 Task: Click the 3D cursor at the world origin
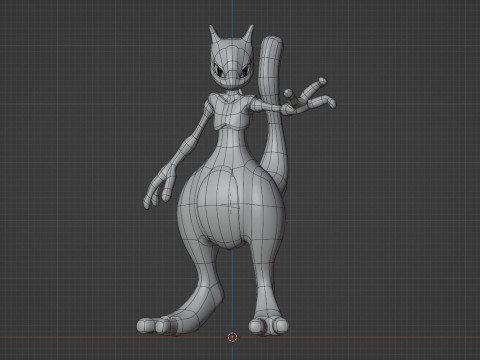pos(232,337)
